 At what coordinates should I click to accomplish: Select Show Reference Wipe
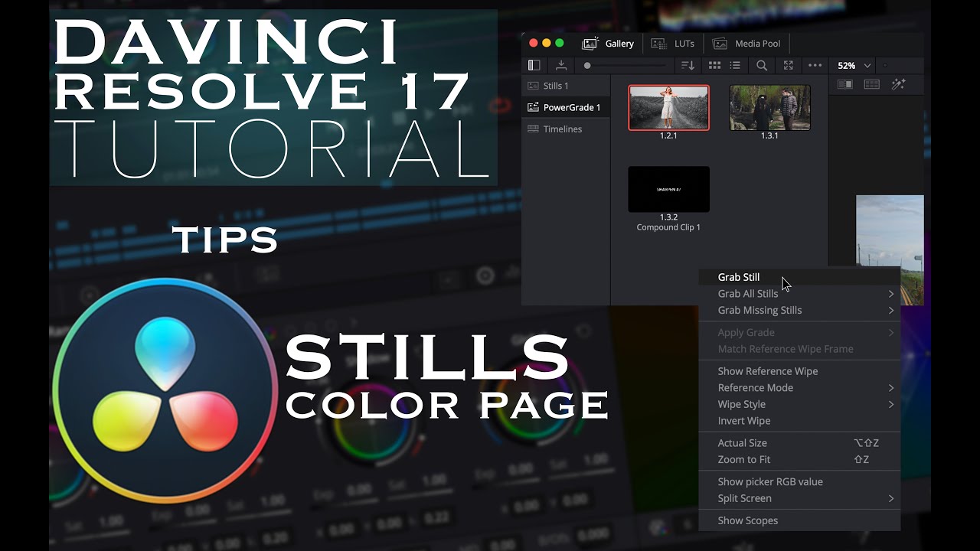coord(799,371)
